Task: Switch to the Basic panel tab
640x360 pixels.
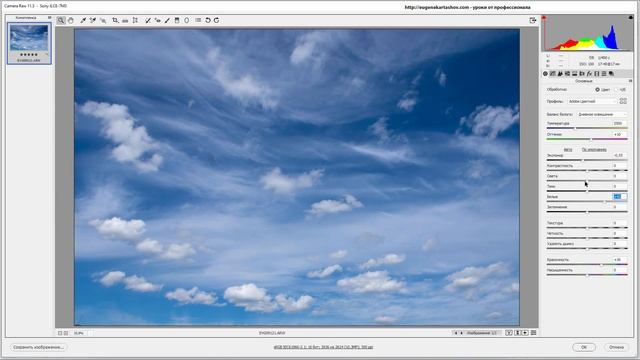Action: click(545, 73)
